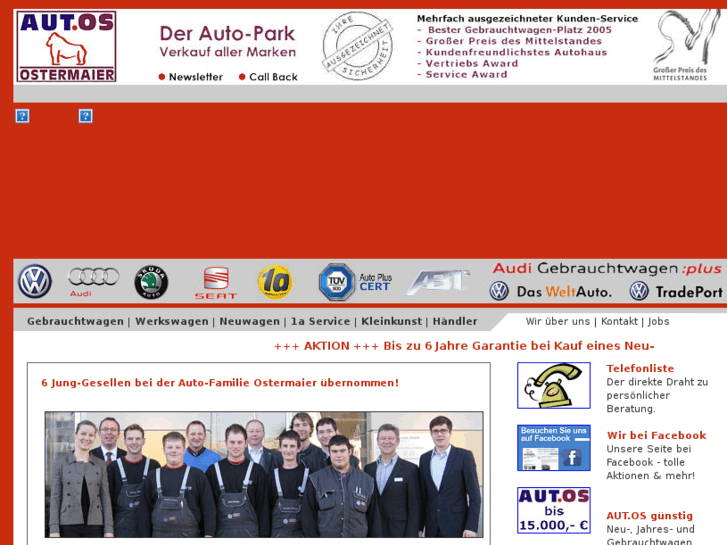
Task: Open the VW TradePort logo
Action: point(676,292)
